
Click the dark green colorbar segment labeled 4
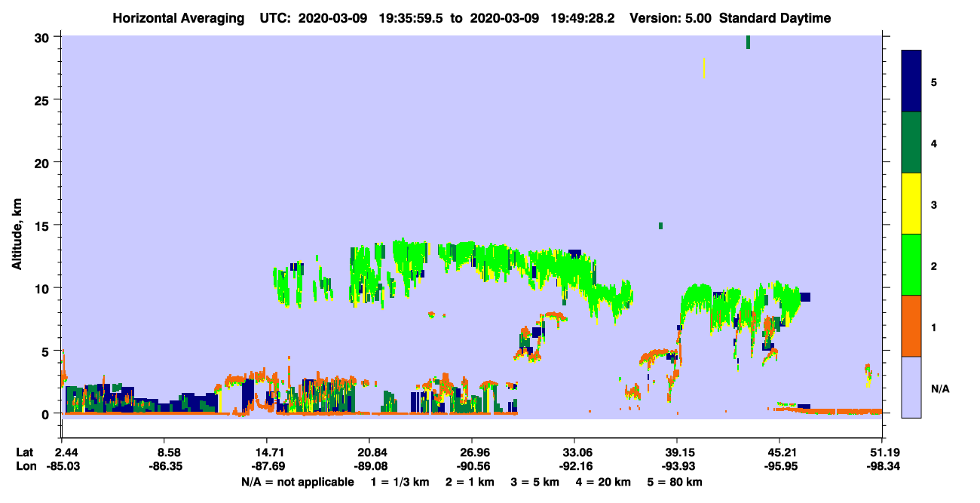(911, 143)
